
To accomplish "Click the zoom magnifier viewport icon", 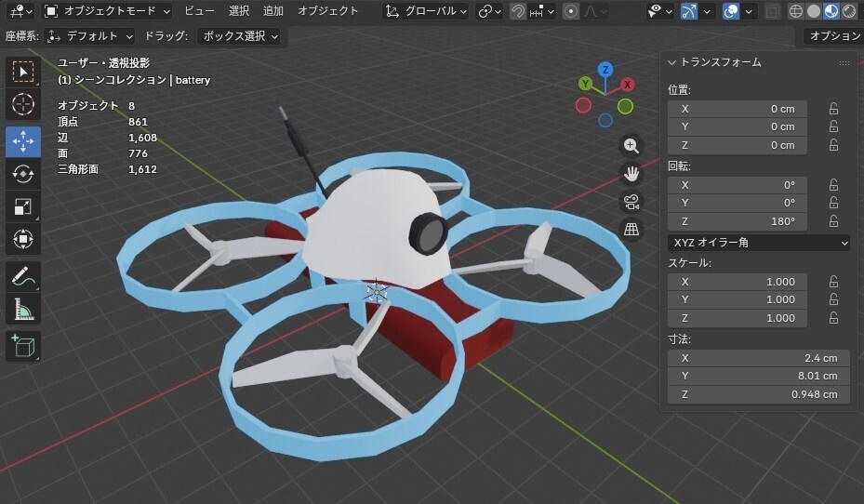I will [x=631, y=146].
